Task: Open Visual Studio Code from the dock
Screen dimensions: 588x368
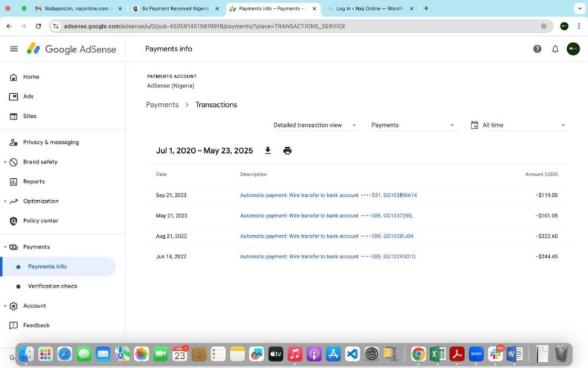Action: click(353, 354)
